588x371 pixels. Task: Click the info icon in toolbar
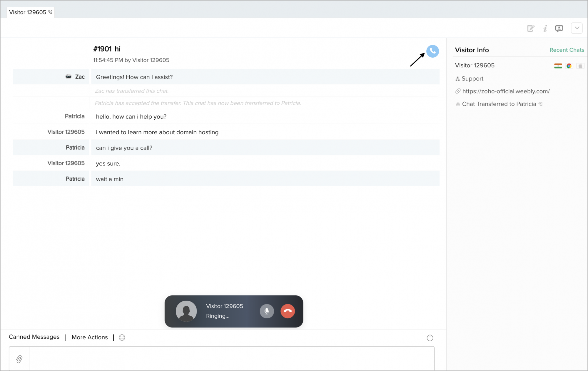tap(545, 29)
